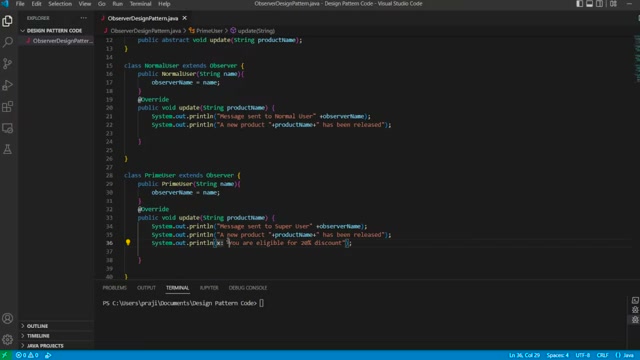The image size is (640, 360).
Task: Collapse the DESIGN PATTERN CODE folder section
Action: (57, 31)
